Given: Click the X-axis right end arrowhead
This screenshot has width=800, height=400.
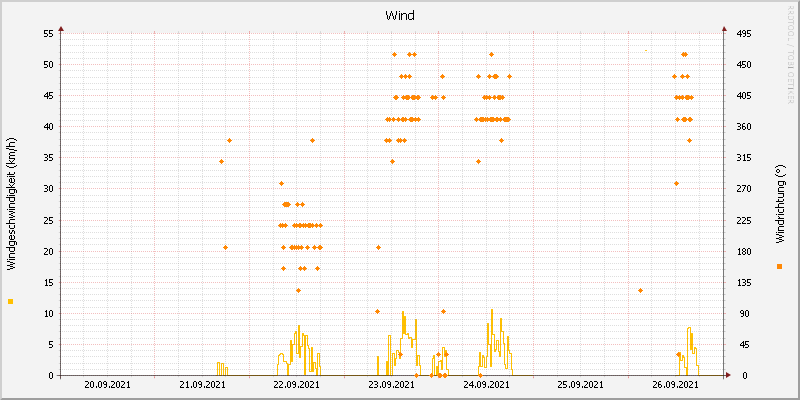Looking at the screenshot, I should coord(729,376).
